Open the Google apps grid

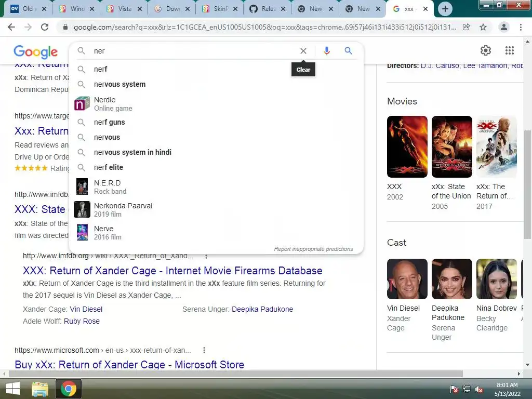coord(509,50)
